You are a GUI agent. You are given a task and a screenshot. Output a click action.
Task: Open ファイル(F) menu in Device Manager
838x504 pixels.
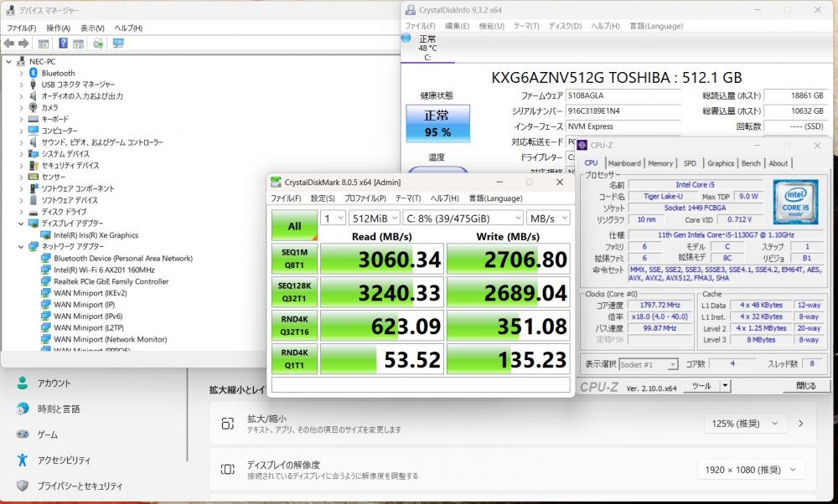point(22,28)
